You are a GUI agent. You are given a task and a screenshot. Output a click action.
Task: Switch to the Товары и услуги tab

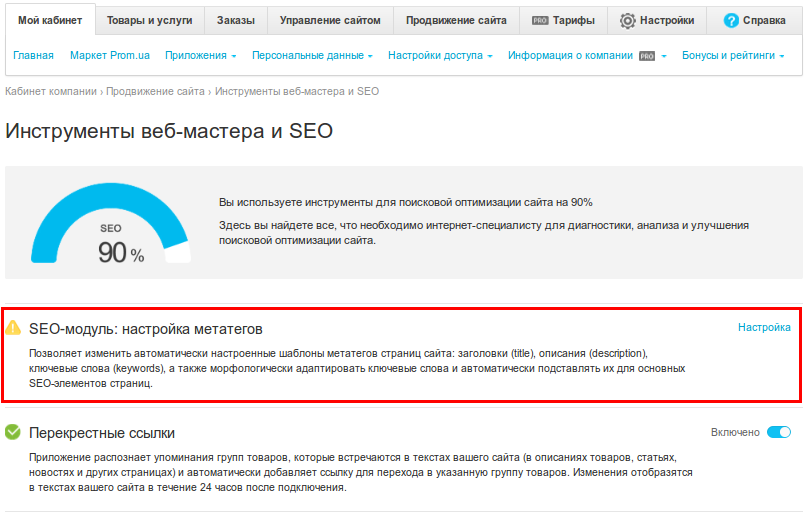(x=150, y=20)
